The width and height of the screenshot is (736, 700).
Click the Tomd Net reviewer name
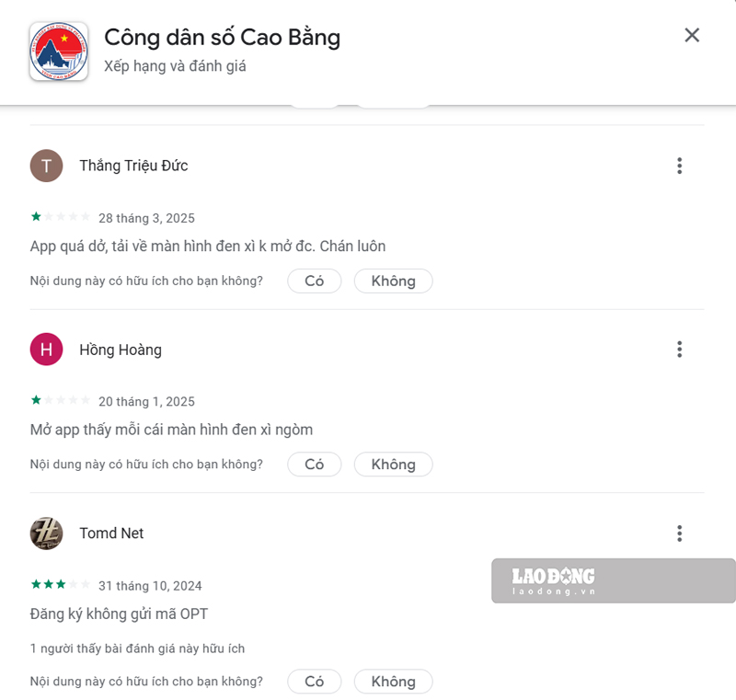[111, 534]
